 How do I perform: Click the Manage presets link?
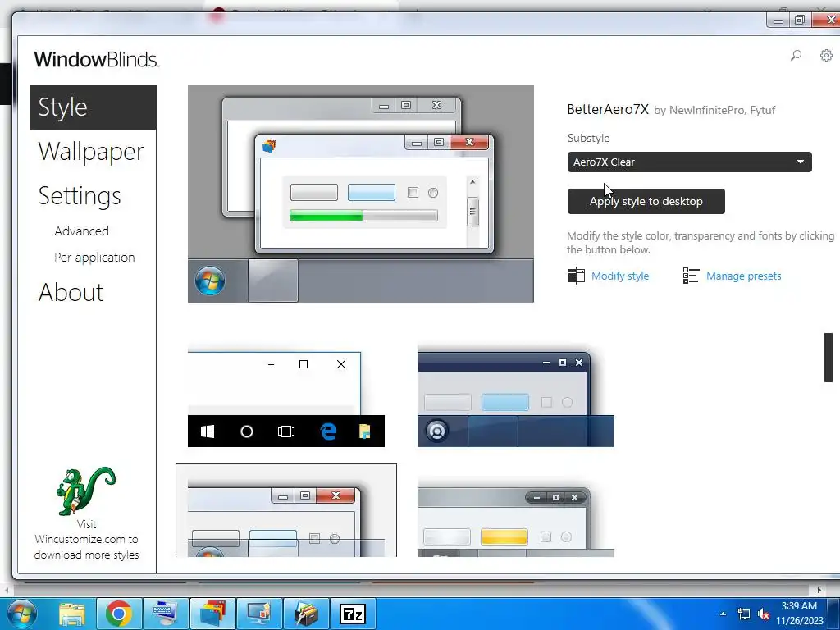pyautogui.click(x=743, y=276)
